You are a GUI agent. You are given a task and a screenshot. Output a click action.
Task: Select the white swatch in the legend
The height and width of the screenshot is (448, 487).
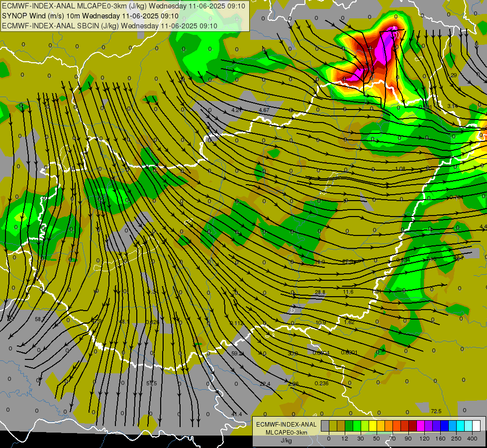point(476,426)
